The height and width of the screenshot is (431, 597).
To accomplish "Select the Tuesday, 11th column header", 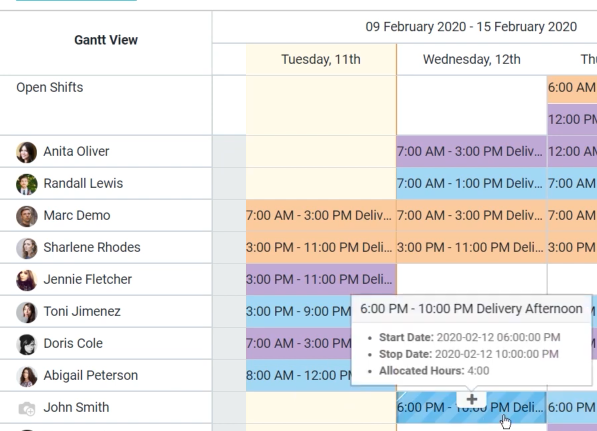I will 321,59.
